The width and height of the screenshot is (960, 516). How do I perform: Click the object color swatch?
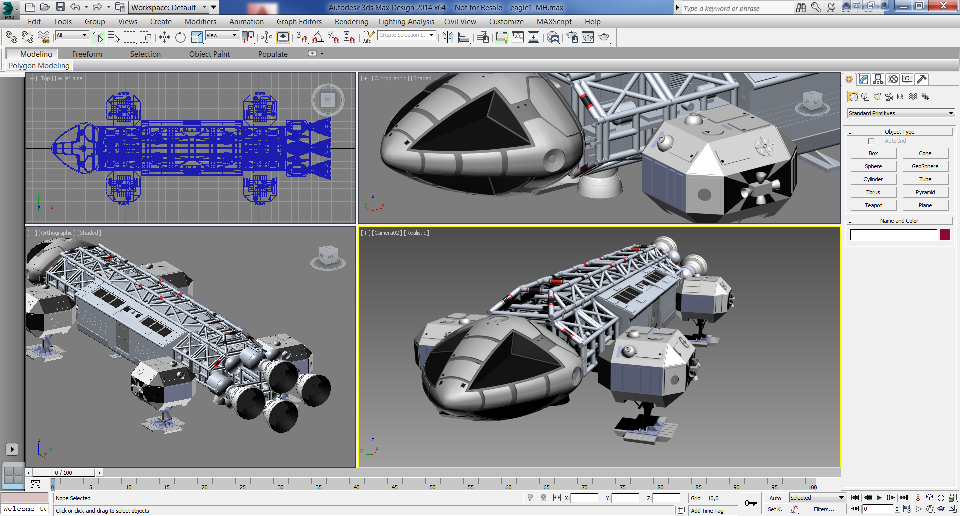coord(945,235)
